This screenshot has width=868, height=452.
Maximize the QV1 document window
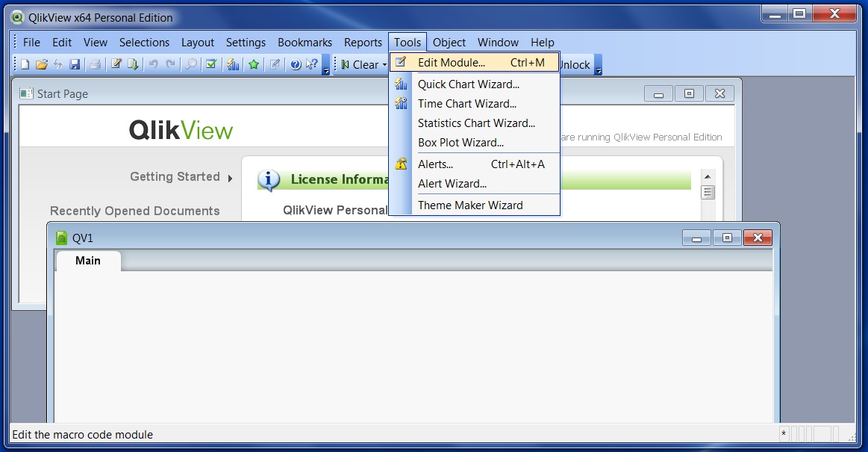tap(728, 238)
